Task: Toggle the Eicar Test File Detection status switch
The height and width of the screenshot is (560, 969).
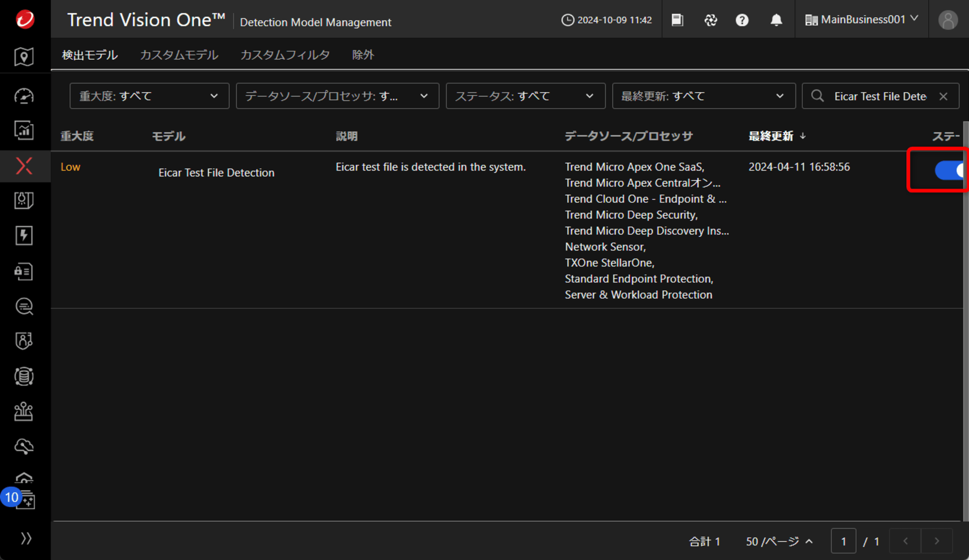Action: tap(949, 170)
